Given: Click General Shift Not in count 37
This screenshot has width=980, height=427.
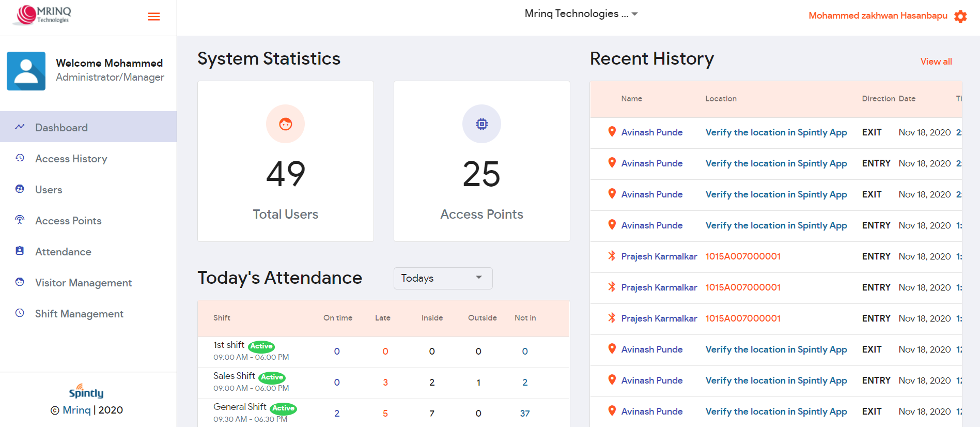Looking at the screenshot, I should click(524, 414).
